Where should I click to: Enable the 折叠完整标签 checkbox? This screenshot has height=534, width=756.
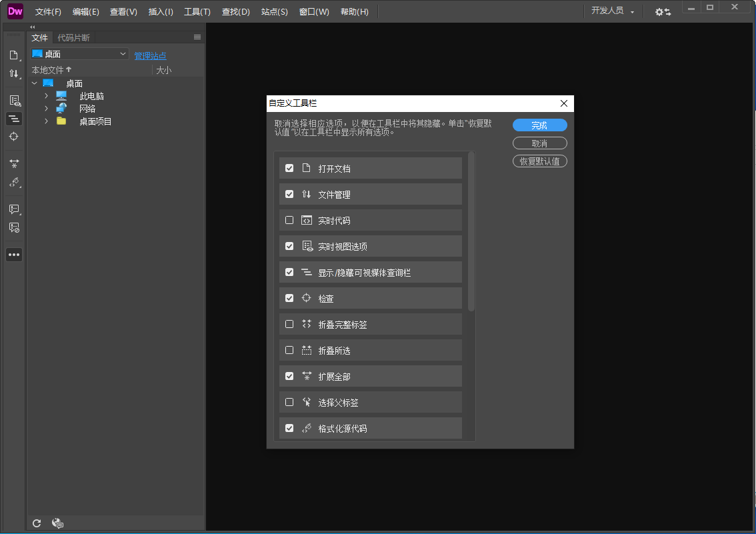[289, 325]
